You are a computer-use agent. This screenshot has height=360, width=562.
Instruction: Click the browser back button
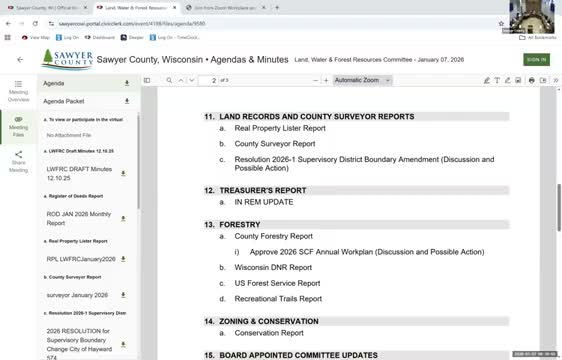pos(8,24)
